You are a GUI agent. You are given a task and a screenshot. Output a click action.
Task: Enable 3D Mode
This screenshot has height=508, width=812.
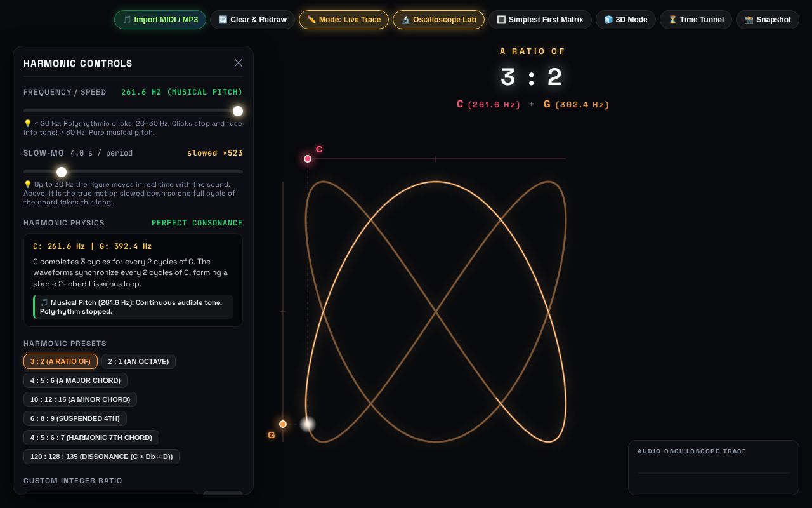(x=625, y=20)
